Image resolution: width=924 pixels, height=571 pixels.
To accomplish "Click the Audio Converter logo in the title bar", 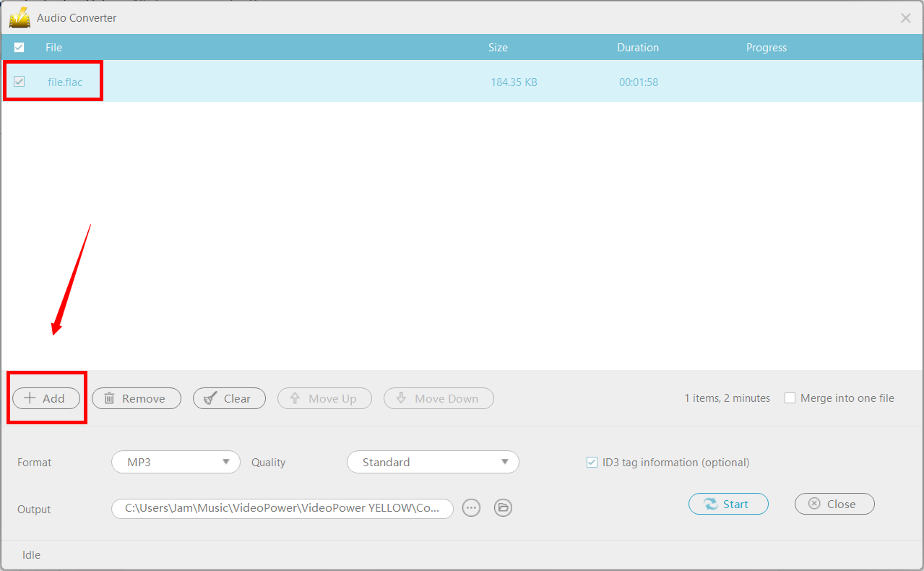I will pyautogui.click(x=20, y=17).
